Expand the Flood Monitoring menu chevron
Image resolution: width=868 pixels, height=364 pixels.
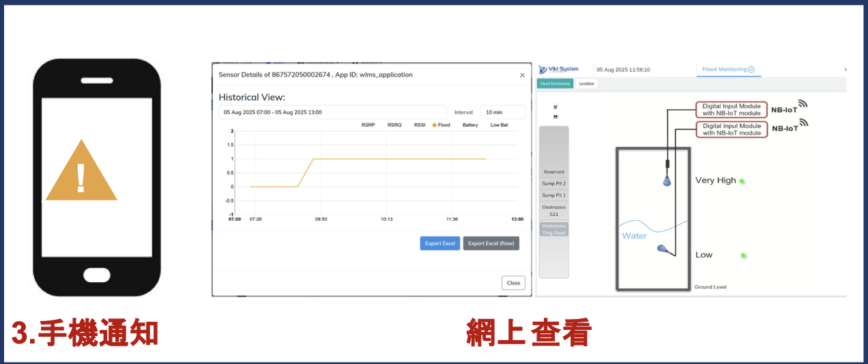point(751,70)
